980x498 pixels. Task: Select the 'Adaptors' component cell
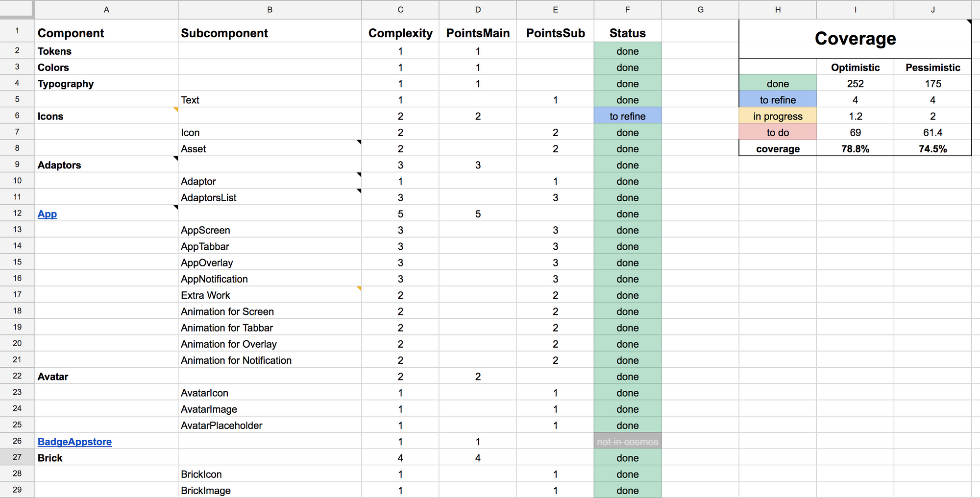[x=107, y=165]
